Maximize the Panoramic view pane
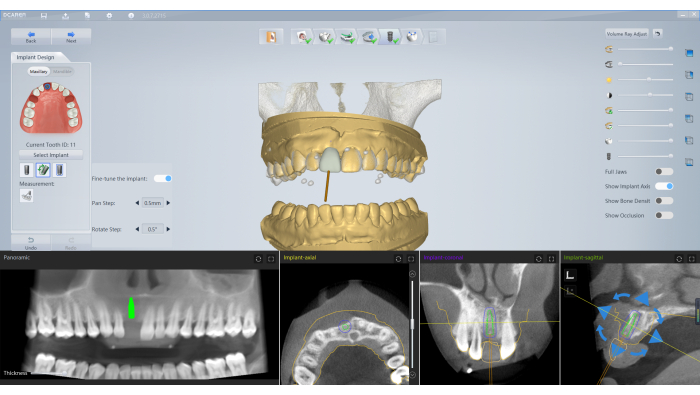This screenshot has height=395, width=700. (x=271, y=259)
